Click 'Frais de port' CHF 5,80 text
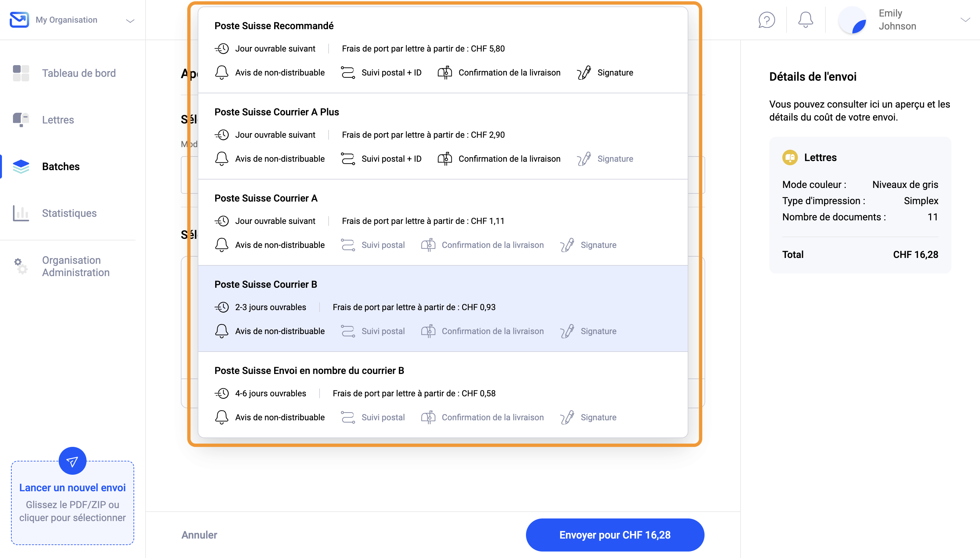980x558 pixels. [x=423, y=49]
